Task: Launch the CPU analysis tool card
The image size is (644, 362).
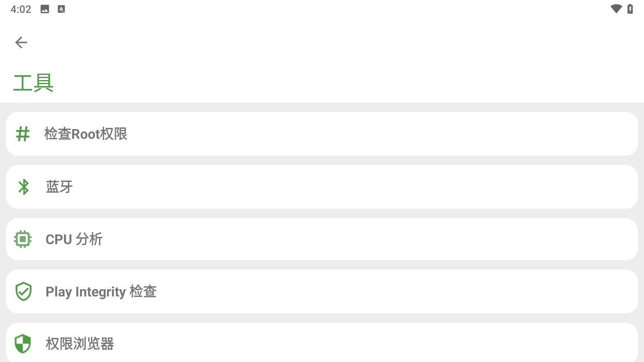Action: [x=322, y=239]
